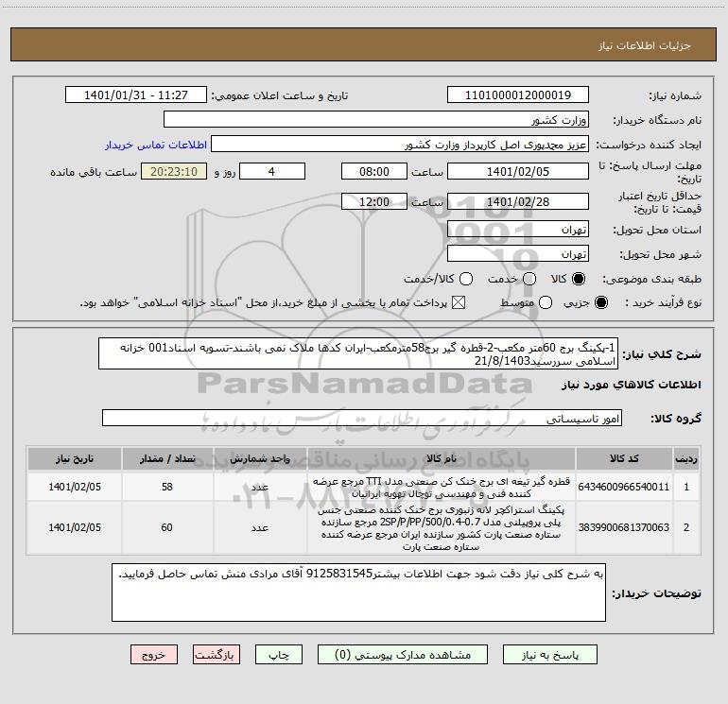Click the general need description text box
The height and width of the screenshot is (704, 728).
click(x=358, y=353)
